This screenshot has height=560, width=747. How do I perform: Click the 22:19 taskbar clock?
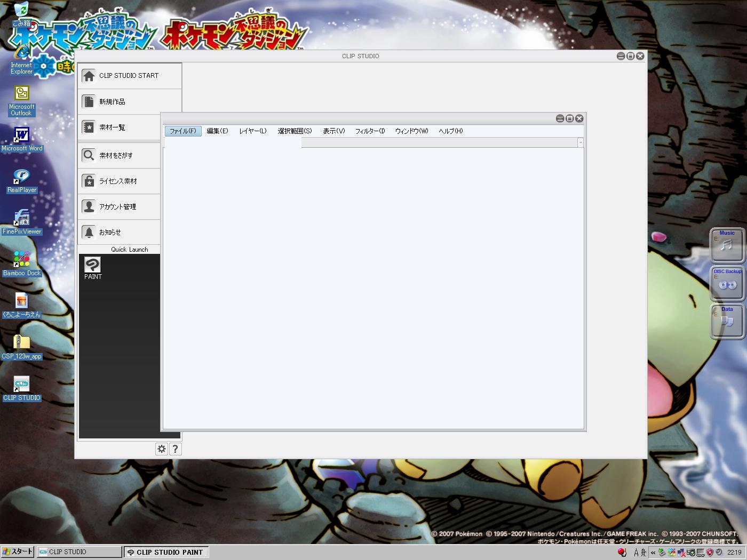734,553
